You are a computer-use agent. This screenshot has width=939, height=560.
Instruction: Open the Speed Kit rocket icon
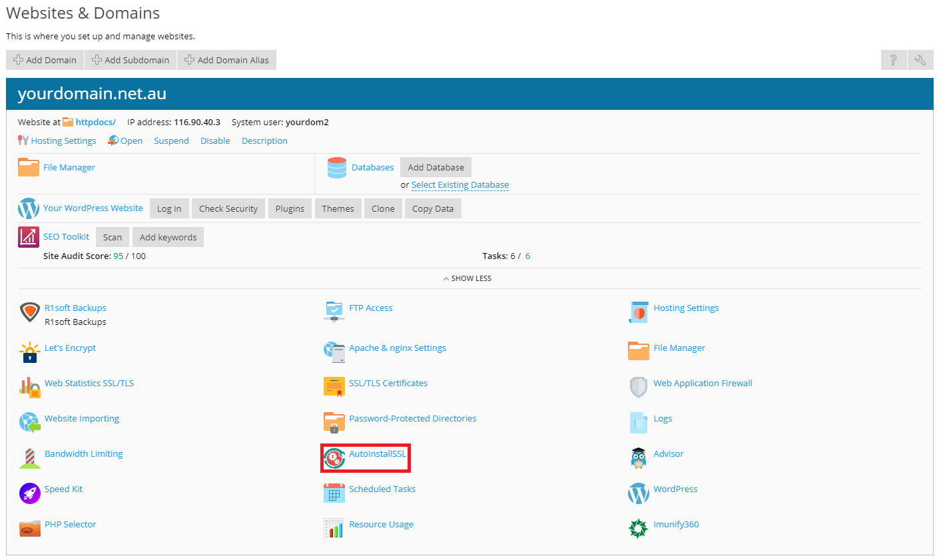(30, 493)
